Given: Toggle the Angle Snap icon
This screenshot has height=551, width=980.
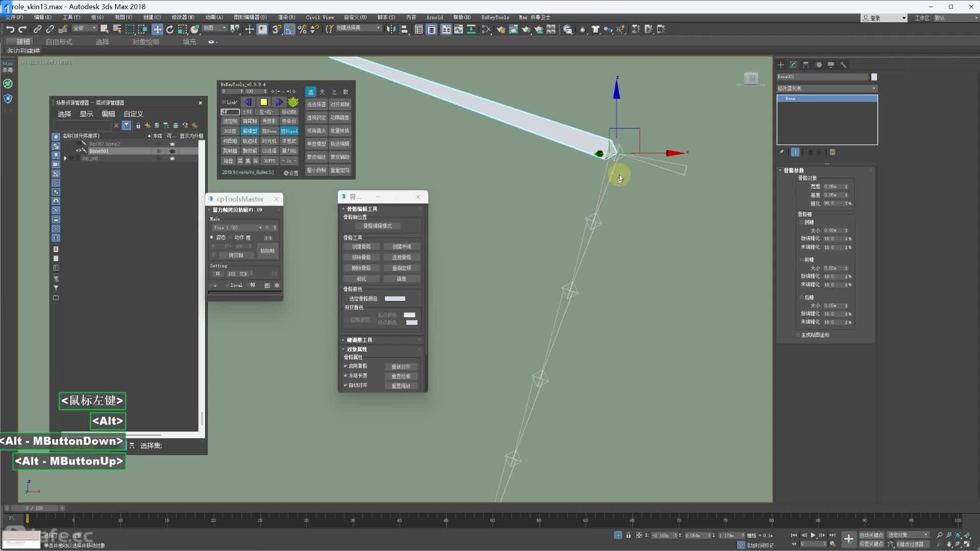Looking at the screenshot, I should point(289,30).
